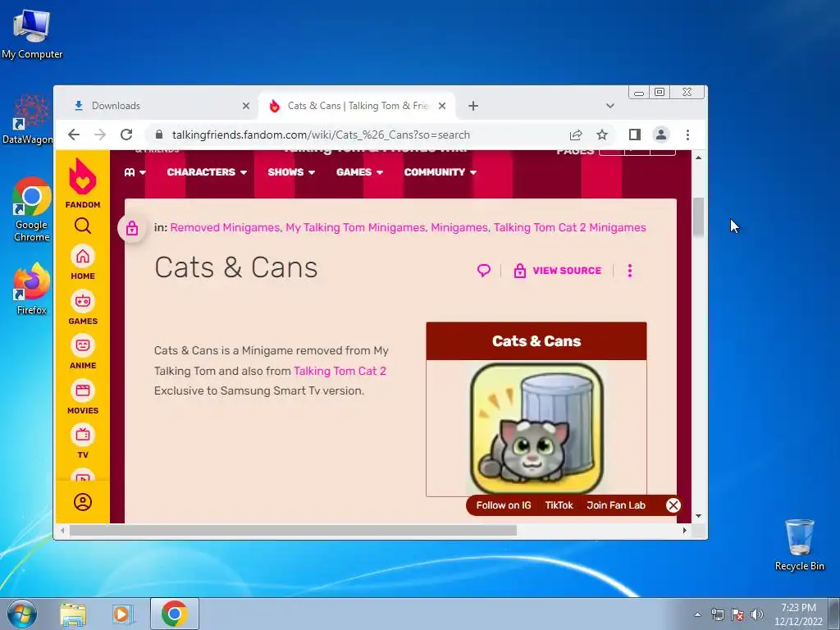Expand the wiki book icon dropdown
The width and height of the screenshot is (840, 630).
click(135, 172)
